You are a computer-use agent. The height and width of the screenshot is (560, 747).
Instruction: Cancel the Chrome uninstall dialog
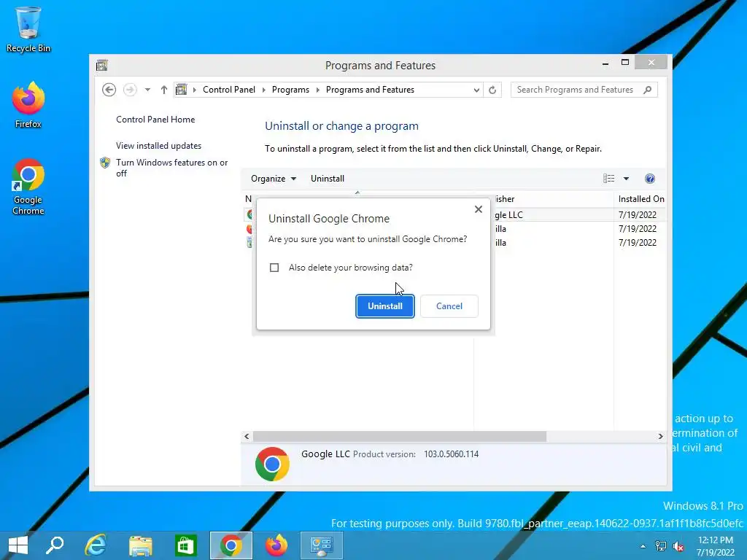pyautogui.click(x=449, y=306)
